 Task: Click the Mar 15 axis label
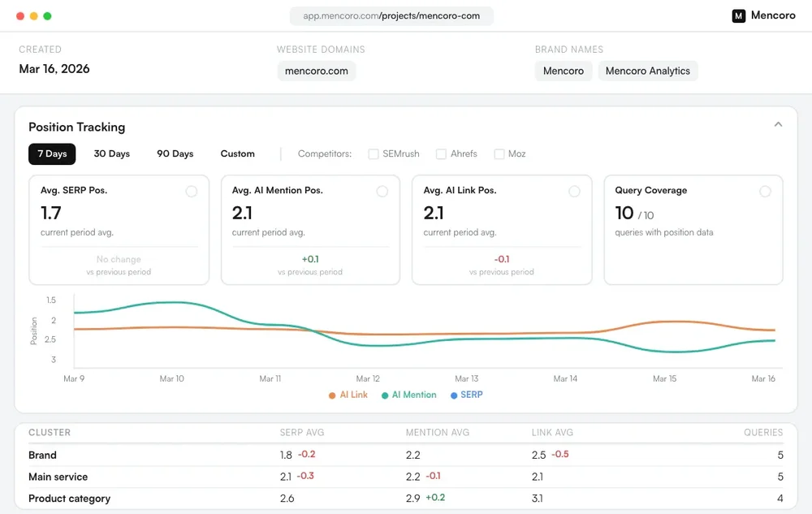(x=664, y=379)
